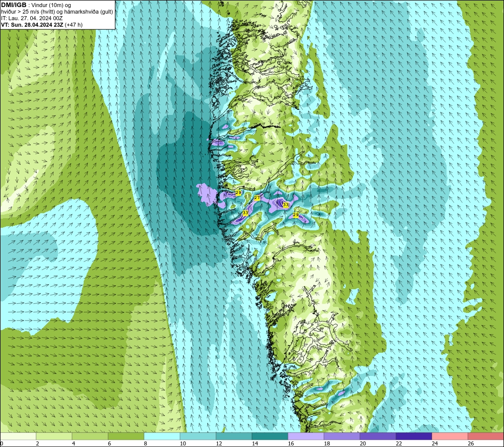The width and height of the screenshot is (504, 447).
Task: Click the westernmost yellow '33' gust label
Action: [245, 213]
